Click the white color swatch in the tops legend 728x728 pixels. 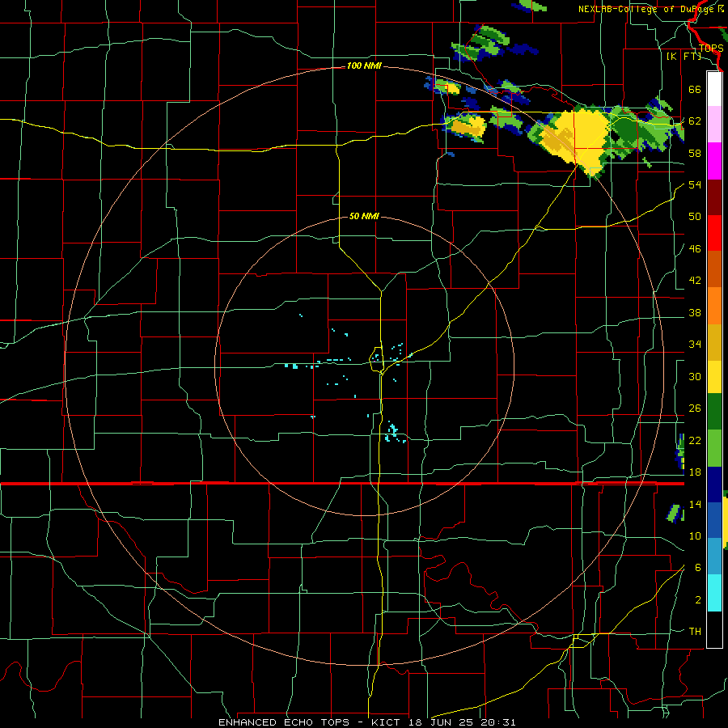(714, 89)
